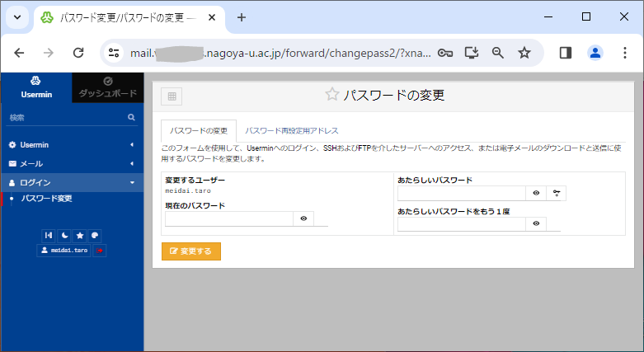Close the パスワード変更 browser tab

pos(212,17)
